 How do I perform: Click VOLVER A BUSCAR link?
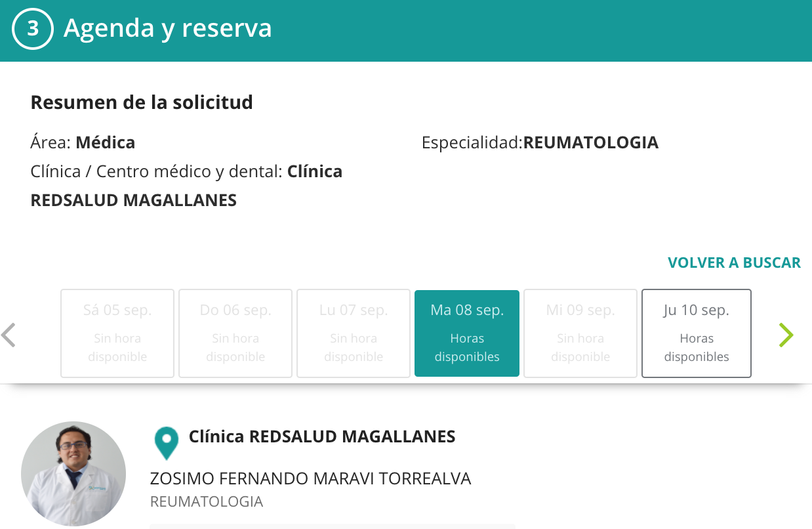(x=734, y=263)
